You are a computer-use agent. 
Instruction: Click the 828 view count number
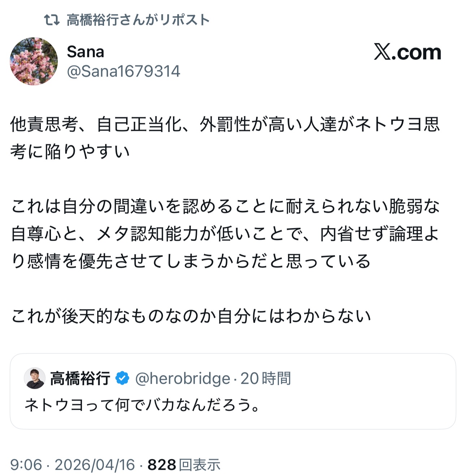click(x=162, y=465)
